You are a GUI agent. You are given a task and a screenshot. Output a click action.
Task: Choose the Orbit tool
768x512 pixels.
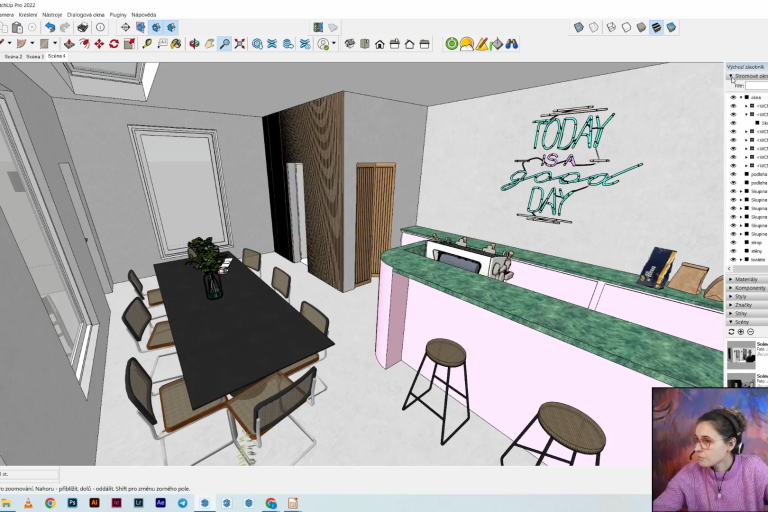[194, 44]
